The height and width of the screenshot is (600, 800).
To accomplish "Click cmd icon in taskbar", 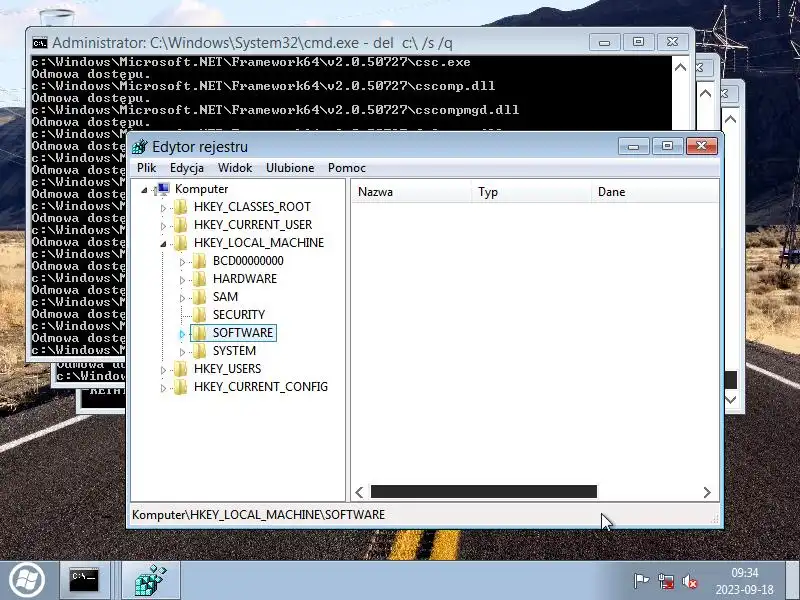I will (x=84, y=580).
